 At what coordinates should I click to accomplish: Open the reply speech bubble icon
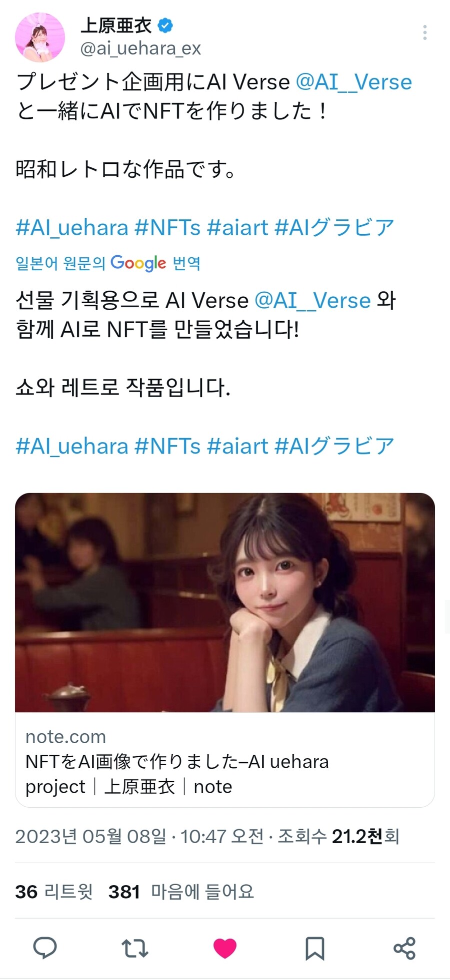pos(45,948)
